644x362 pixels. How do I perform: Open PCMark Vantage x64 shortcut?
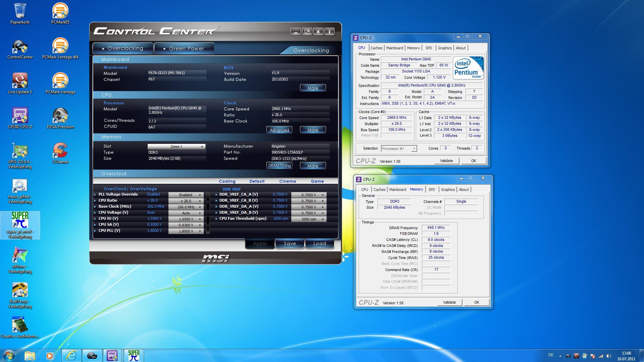click(60, 49)
